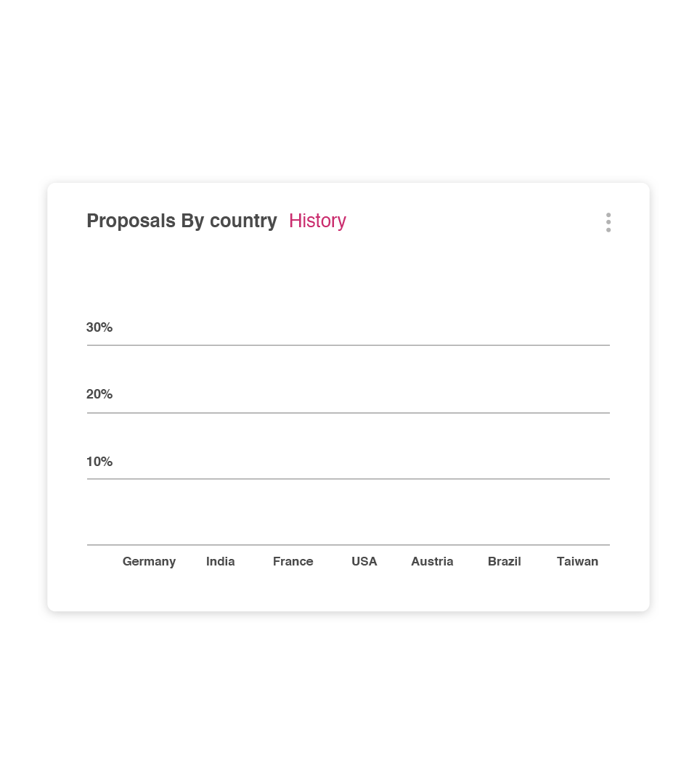
Task: Click the 20% gridline
Action: (x=348, y=413)
